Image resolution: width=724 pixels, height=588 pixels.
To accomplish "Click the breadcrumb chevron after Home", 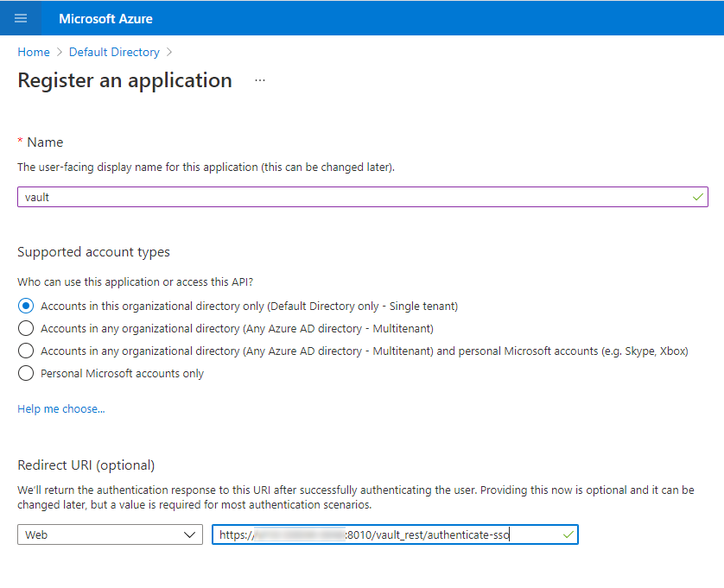I will 59,52.
